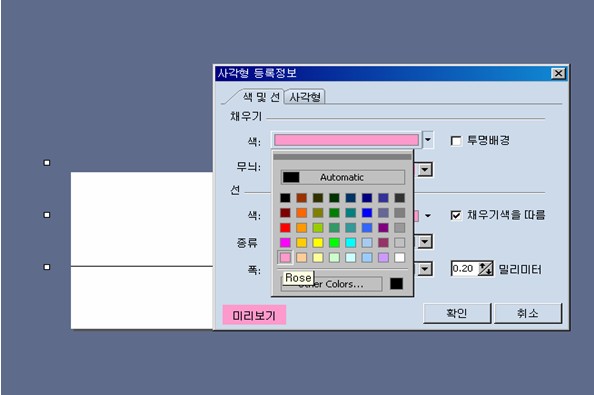Pick the red swatch in the palette
This screenshot has width=594, height=395.
pyautogui.click(x=285, y=228)
